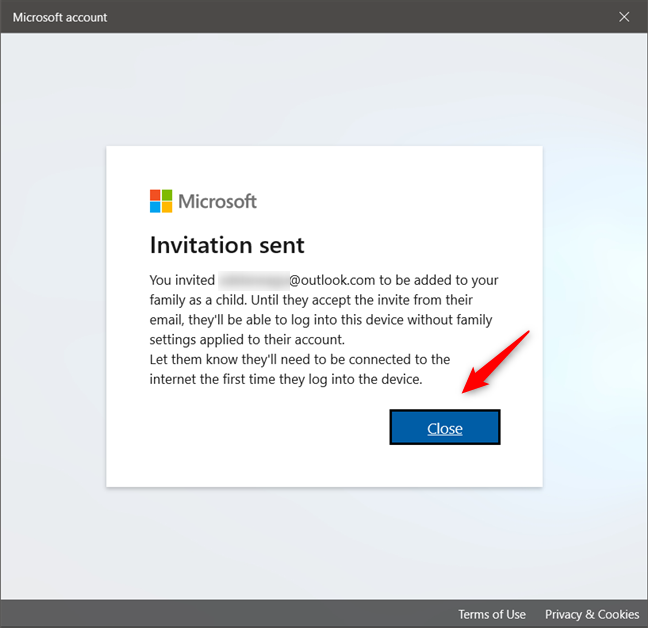The height and width of the screenshot is (628, 648).
Task: Click the yellow square in Microsoft logo
Action: pos(167,207)
